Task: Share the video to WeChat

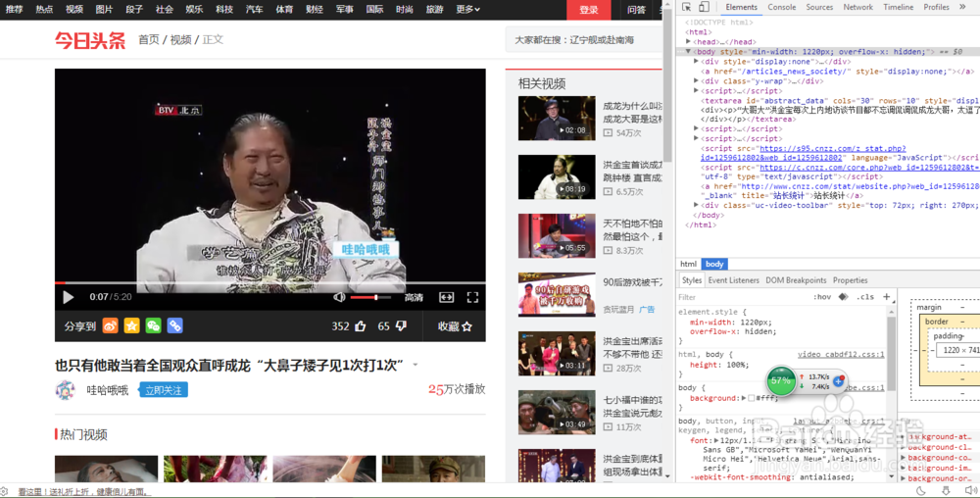Action: 153,325
